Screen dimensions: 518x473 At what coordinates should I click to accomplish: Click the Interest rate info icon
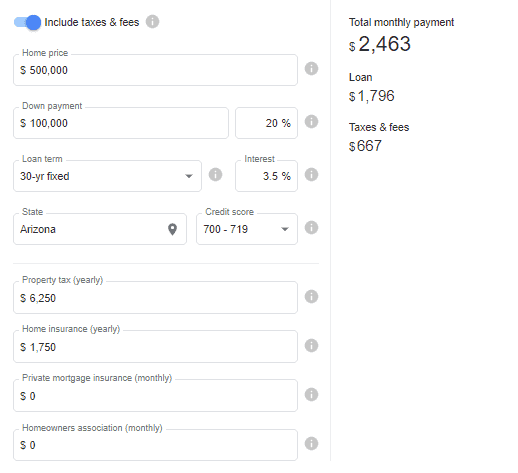coord(311,175)
